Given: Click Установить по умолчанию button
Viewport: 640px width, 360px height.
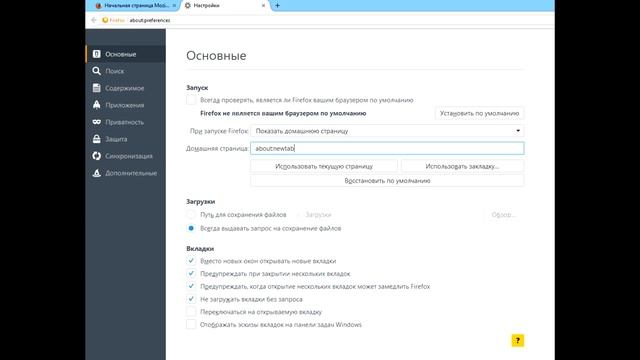Looking at the screenshot, I should (x=480, y=113).
